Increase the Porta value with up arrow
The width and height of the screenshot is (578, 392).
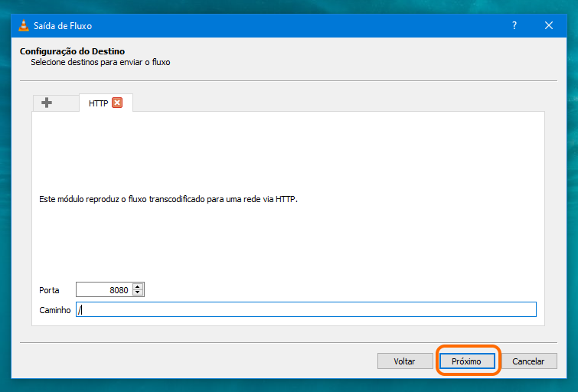point(138,286)
